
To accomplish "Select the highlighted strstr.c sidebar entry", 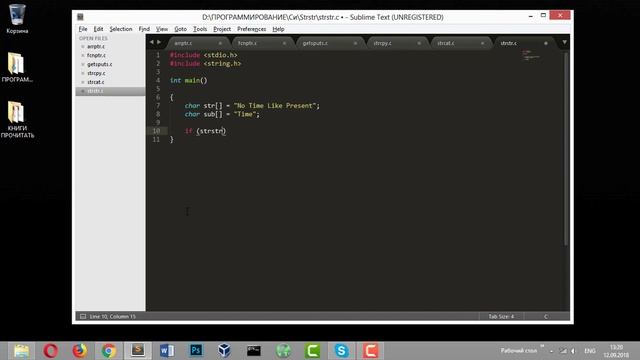I will [x=110, y=91].
